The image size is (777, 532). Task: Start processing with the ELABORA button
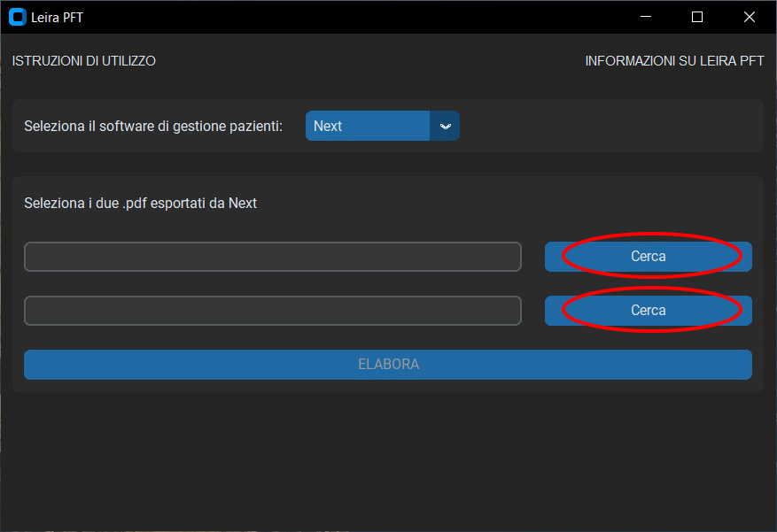(388, 364)
